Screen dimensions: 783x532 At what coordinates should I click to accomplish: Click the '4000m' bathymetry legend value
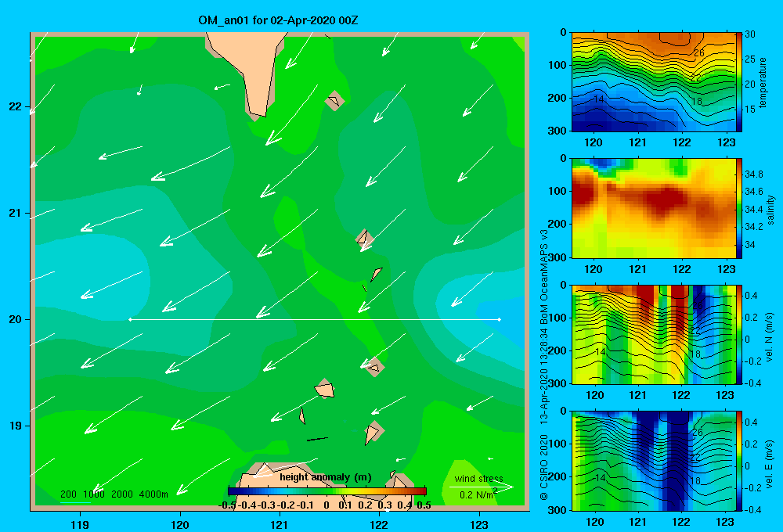pos(153,494)
